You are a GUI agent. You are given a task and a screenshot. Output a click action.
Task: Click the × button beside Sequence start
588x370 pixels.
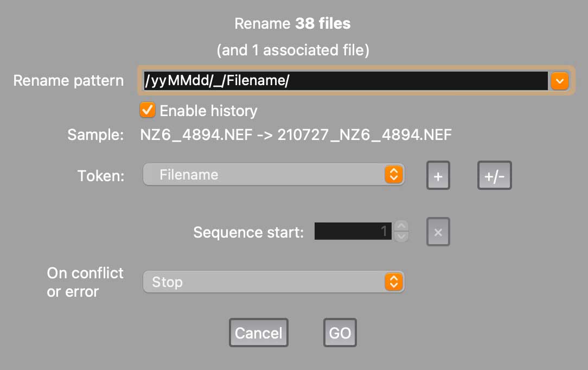click(x=438, y=232)
